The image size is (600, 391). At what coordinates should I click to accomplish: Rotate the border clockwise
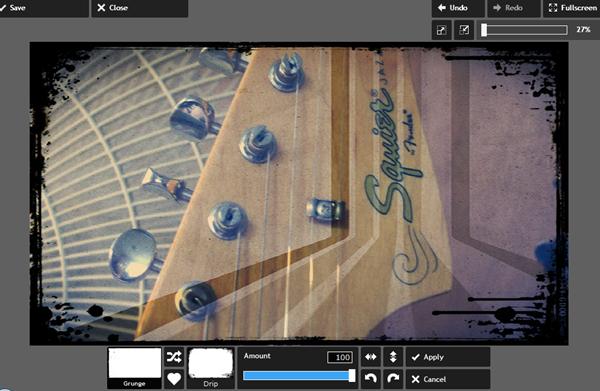point(393,379)
